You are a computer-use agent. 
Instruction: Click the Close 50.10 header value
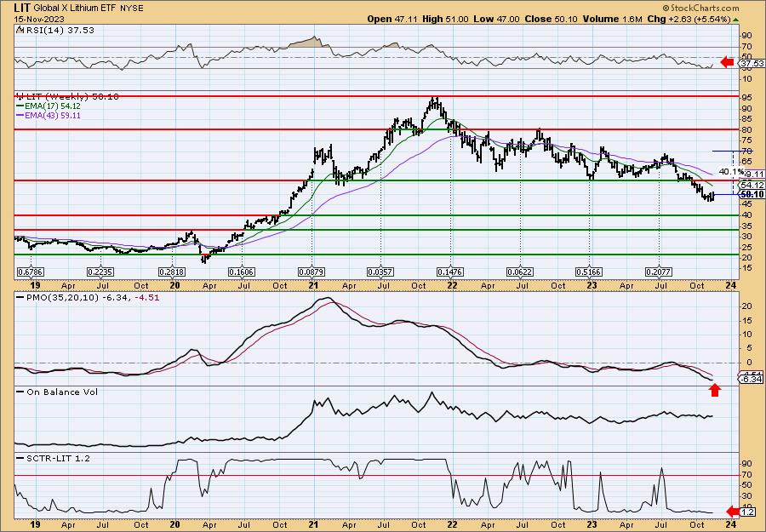pyautogui.click(x=551, y=19)
